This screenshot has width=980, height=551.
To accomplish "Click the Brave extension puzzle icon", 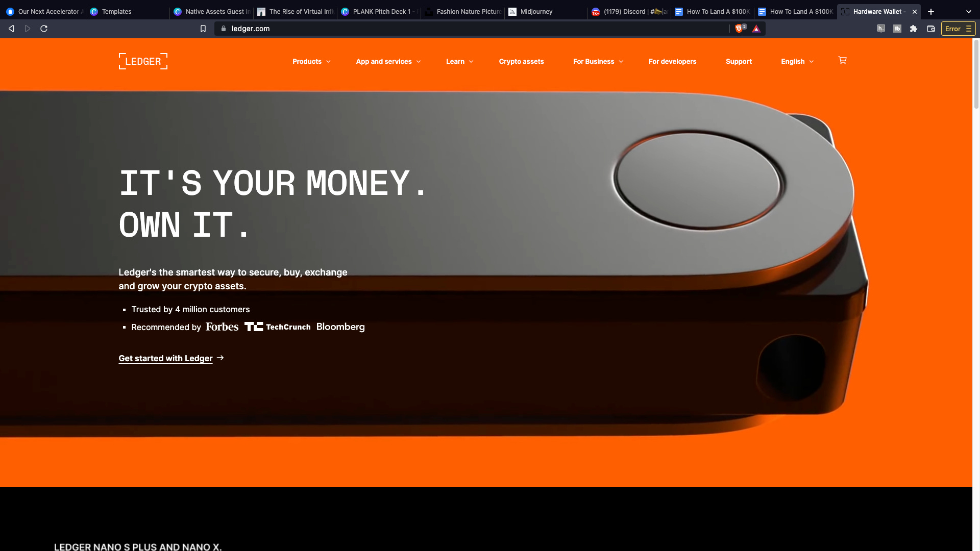I will tap(914, 28).
